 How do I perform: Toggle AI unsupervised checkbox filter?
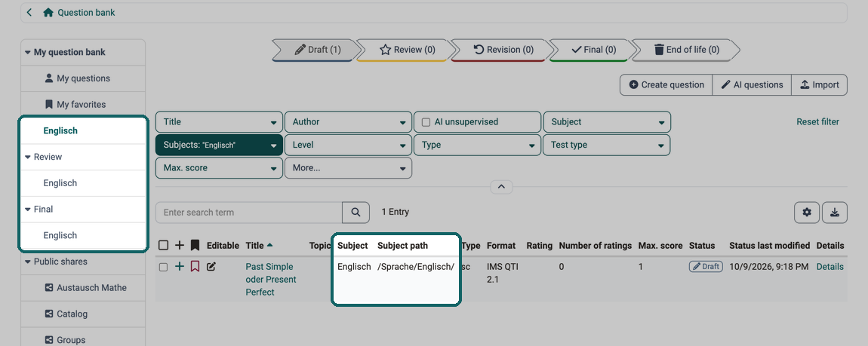[x=426, y=122]
